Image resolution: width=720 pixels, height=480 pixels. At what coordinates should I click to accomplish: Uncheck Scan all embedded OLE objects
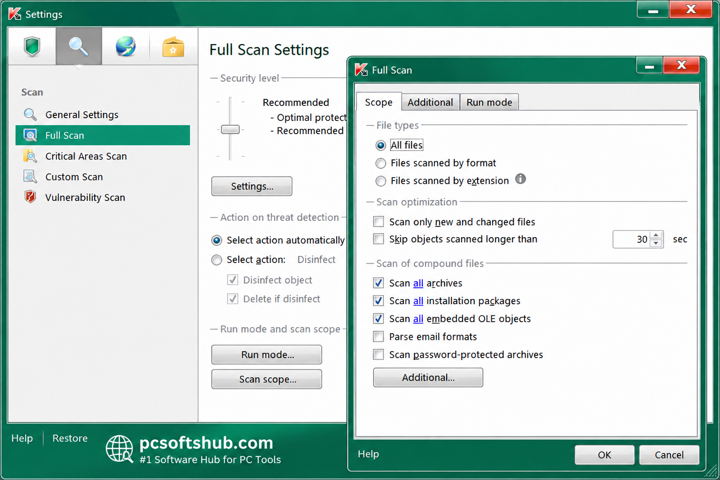[x=378, y=319]
